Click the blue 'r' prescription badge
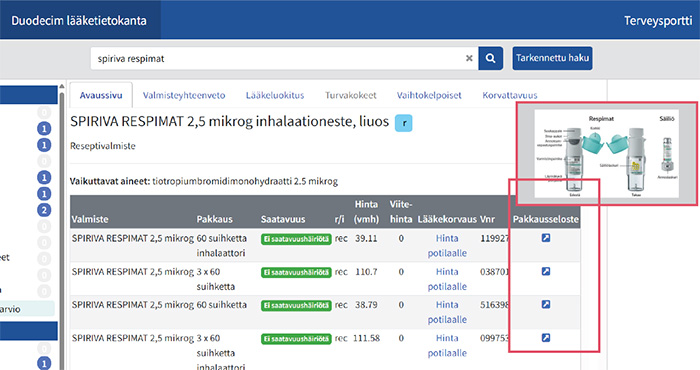Screen dimensions: 700x370 [404, 123]
